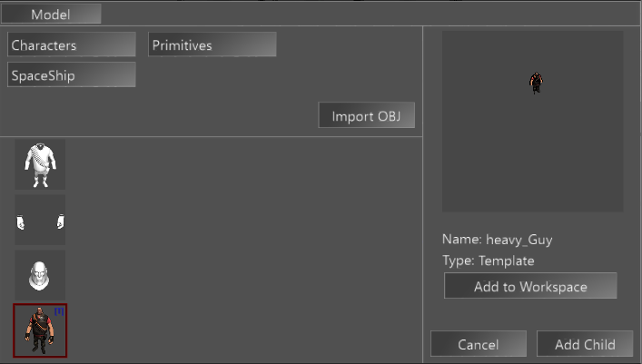Open the Characters category
Image resolution: width=642 pixels, height=364 pixels.
72,44
